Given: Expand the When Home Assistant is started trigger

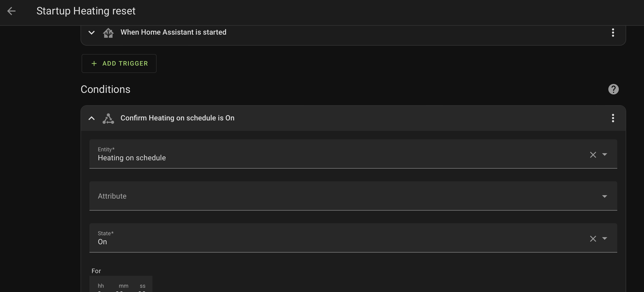Looking at the screenshot, I should coord(92,33).
